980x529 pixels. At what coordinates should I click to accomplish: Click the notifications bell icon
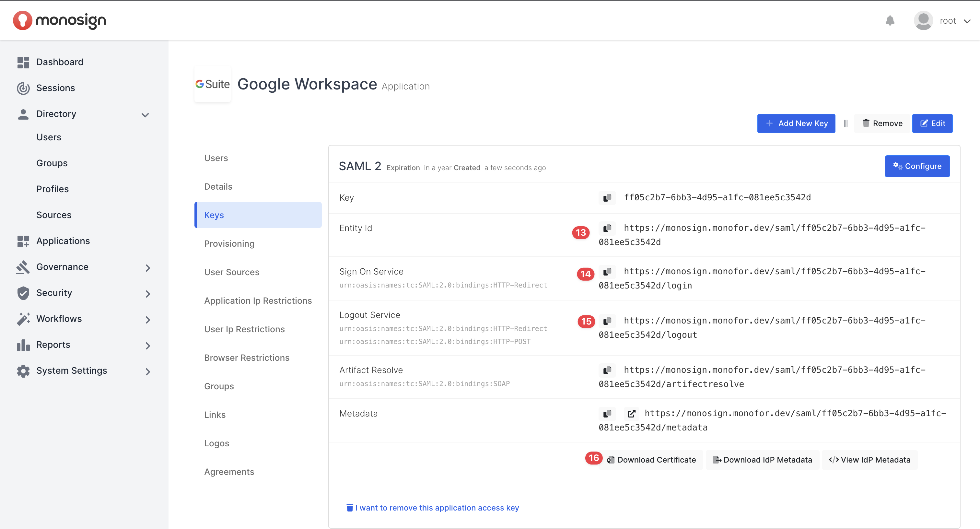[890, 20]
